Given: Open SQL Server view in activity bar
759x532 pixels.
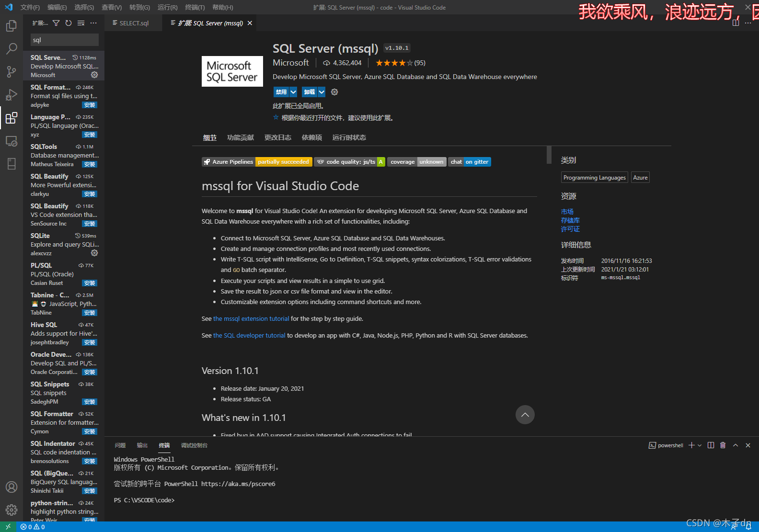Looking at the screenshot, I should pos(11,163).
